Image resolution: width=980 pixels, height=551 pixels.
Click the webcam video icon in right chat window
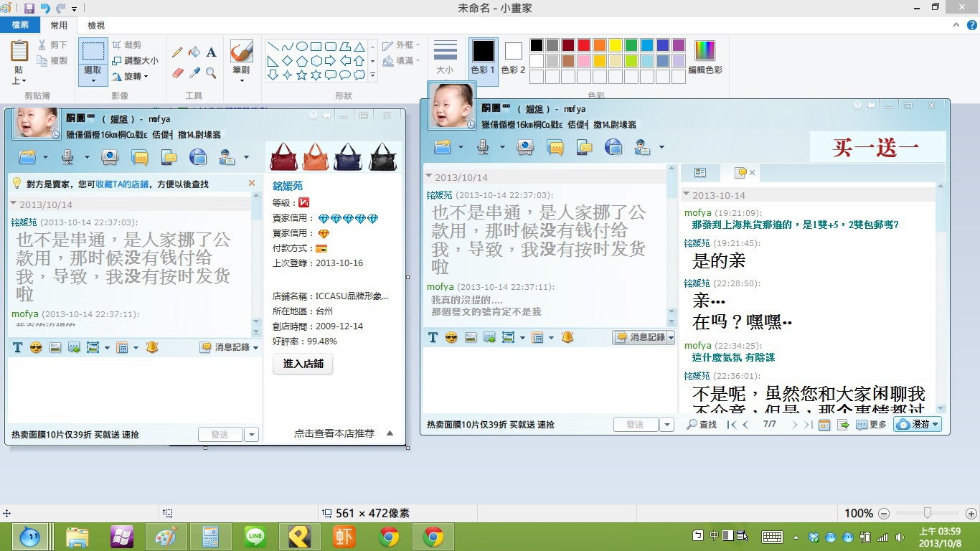pyautogui.click(x=526, y=148)
